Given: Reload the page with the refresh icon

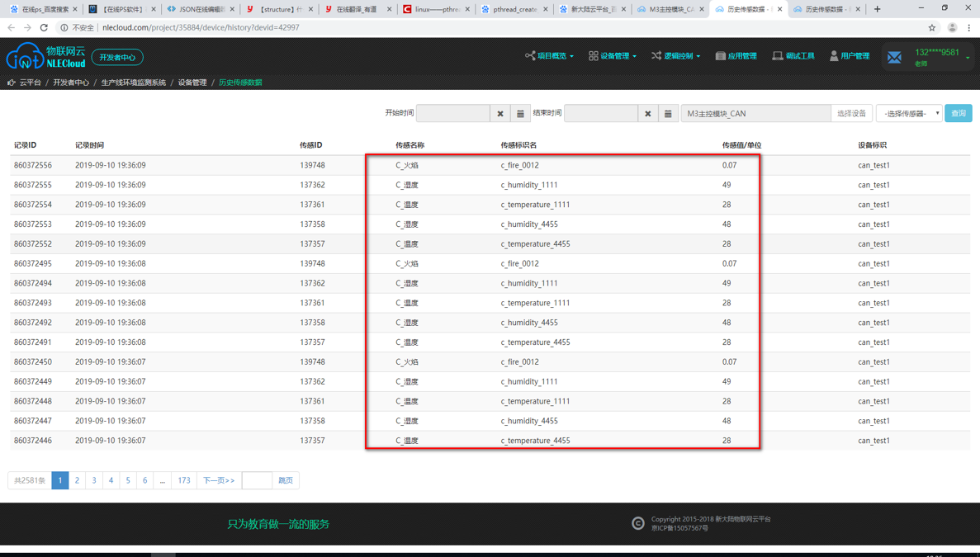Looking at the screenshot, I should click(x=44, y=27).
